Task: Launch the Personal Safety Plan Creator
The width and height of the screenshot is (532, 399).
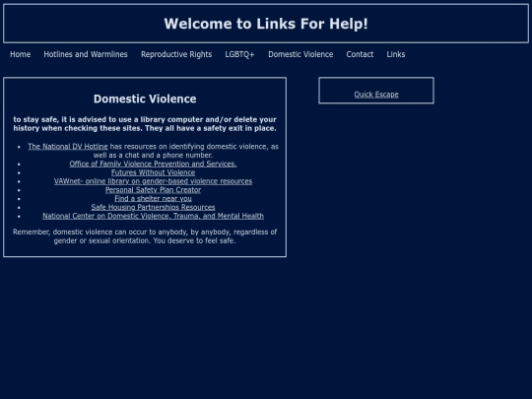Action: pos(153,190)
